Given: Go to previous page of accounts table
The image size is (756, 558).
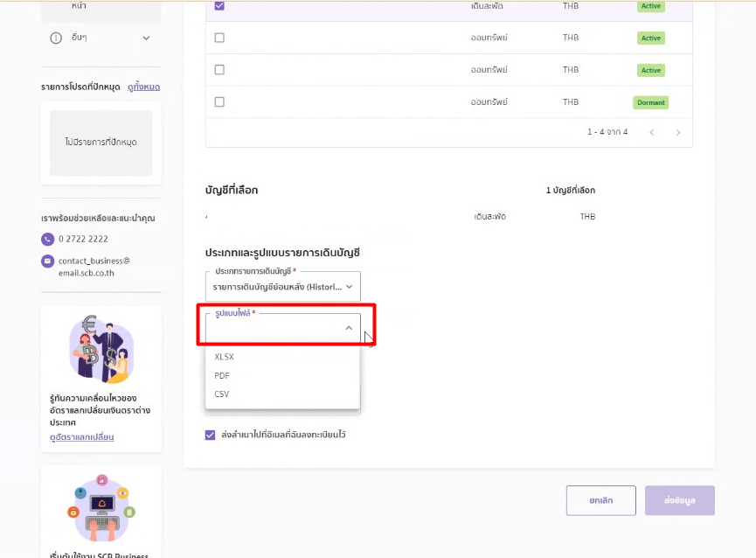Looking at the screenshot, I should pyautogui.click(x=652, y=132).
